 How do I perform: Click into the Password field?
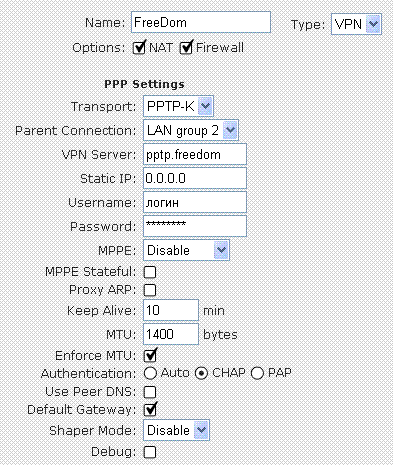pos(195,226)
